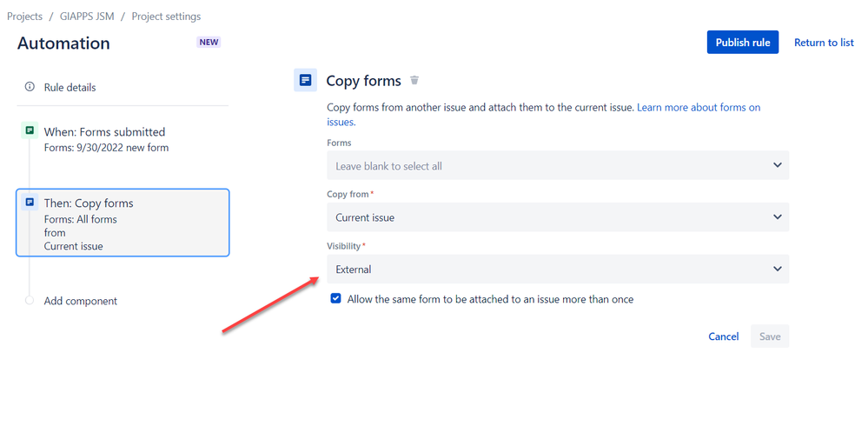This screenshot has width=868, height=433.
Task: Delete the Copy forms action via trash icon
Action: [414, 80]
